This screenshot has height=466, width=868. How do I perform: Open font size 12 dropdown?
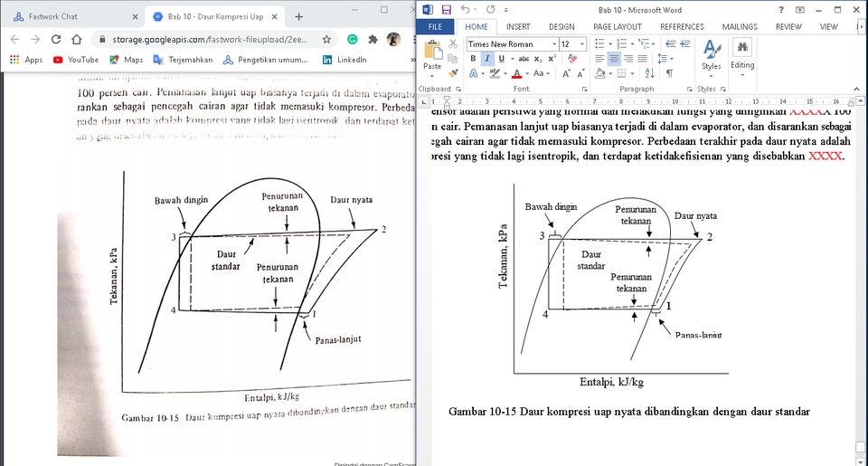coord(581,43)
